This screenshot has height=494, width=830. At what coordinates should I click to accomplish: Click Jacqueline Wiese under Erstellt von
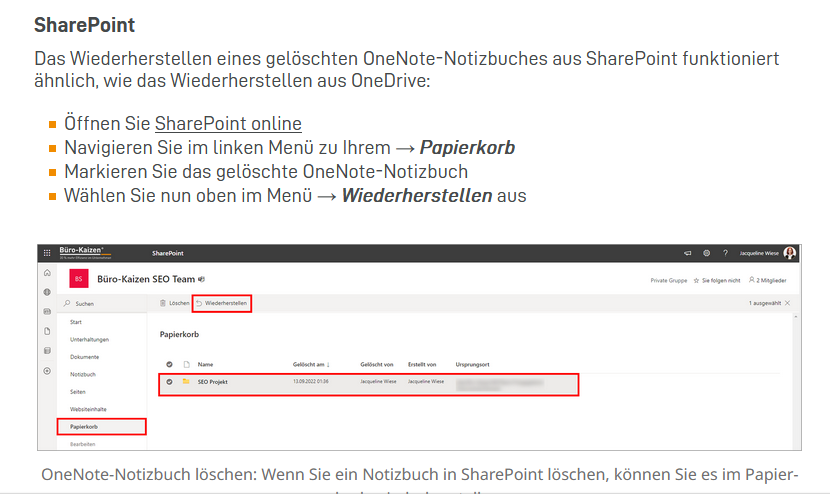(x=426, y=381)
